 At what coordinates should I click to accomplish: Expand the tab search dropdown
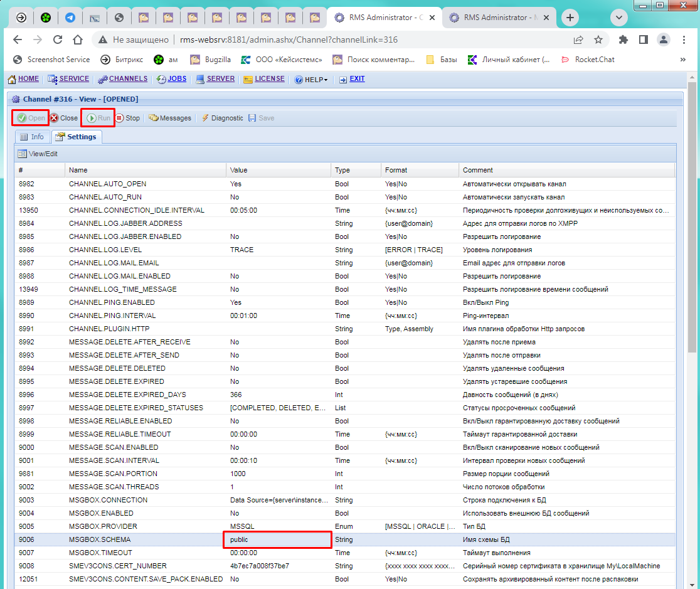[x=618, y=18]
